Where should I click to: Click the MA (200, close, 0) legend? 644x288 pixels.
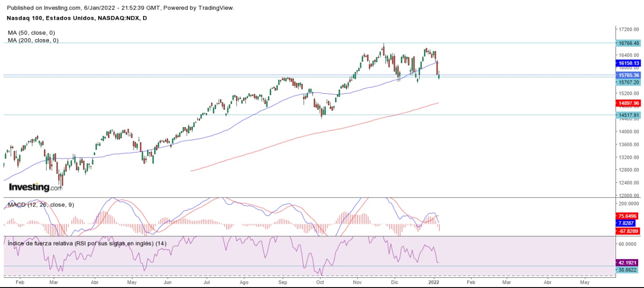[x=33, y=40]
